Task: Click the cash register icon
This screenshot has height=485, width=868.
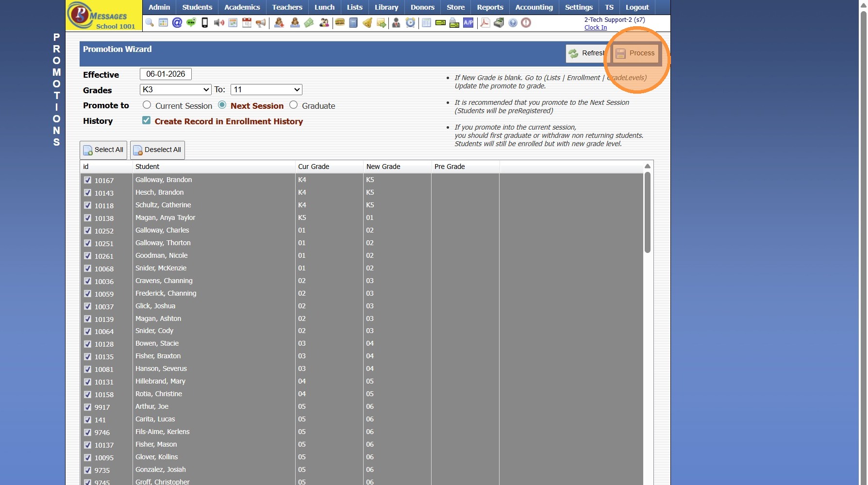Action: [499, 23]
